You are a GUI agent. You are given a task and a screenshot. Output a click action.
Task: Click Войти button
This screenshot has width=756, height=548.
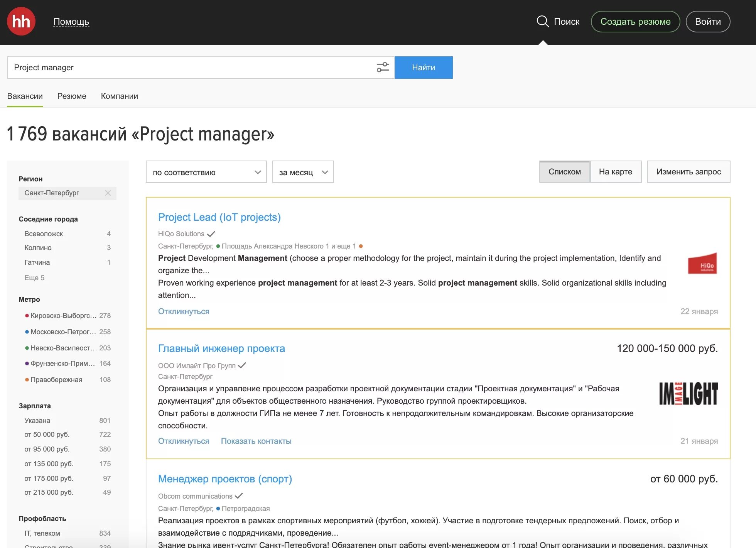pyautogui.click(x=708, y=22)
